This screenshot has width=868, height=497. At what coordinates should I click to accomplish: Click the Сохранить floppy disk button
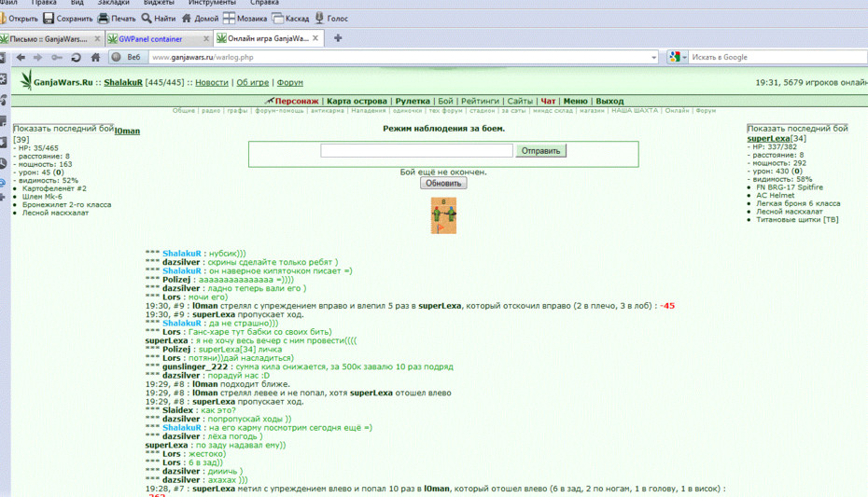pyautogui.click(x=68, y=19)
